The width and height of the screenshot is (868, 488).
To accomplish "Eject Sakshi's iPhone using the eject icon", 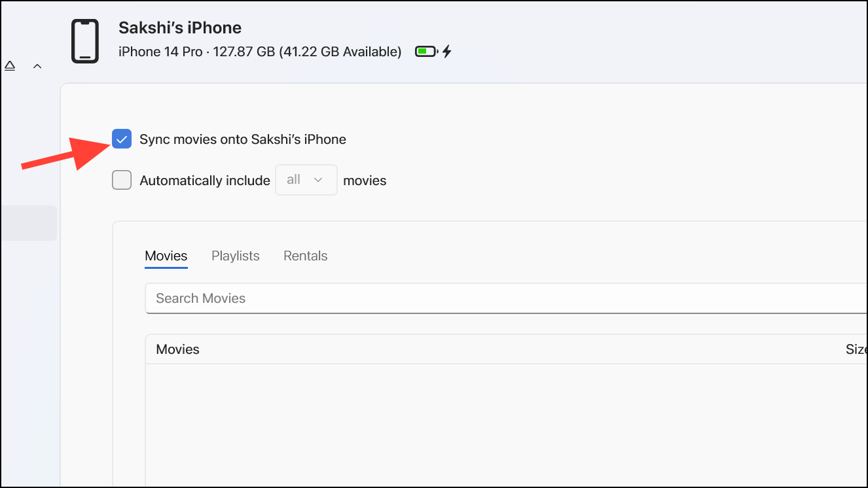I will click(9, 65).
